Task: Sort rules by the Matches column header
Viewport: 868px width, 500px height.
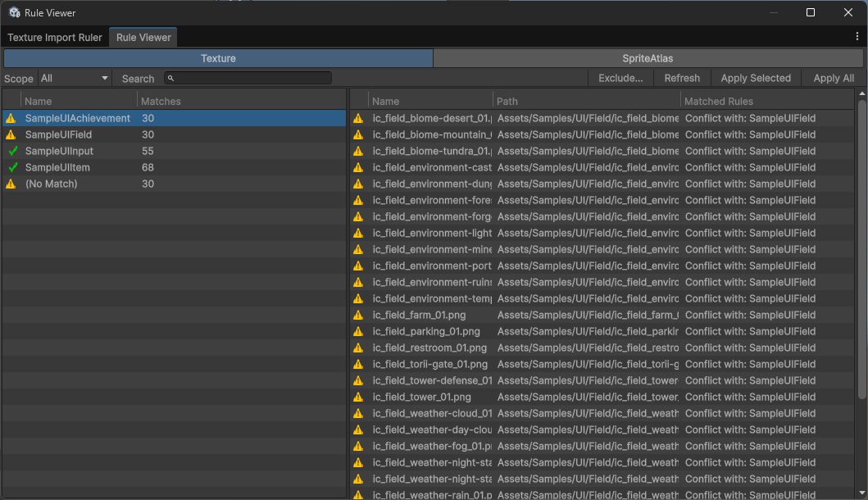Action: tap(241, 102)
